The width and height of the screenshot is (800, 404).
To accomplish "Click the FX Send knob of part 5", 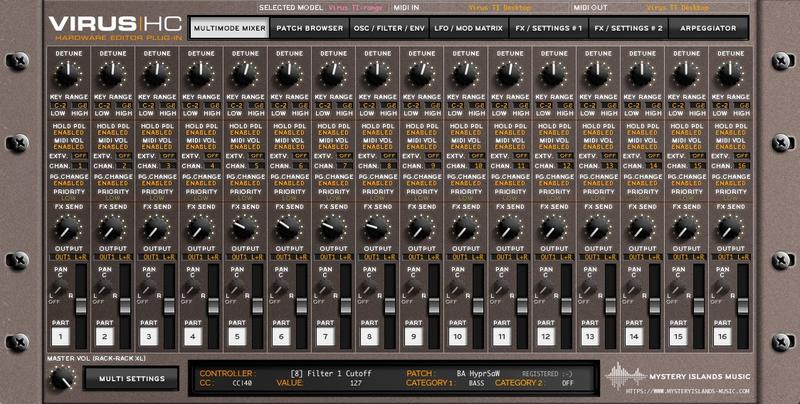I will click(x=244, y=228).
